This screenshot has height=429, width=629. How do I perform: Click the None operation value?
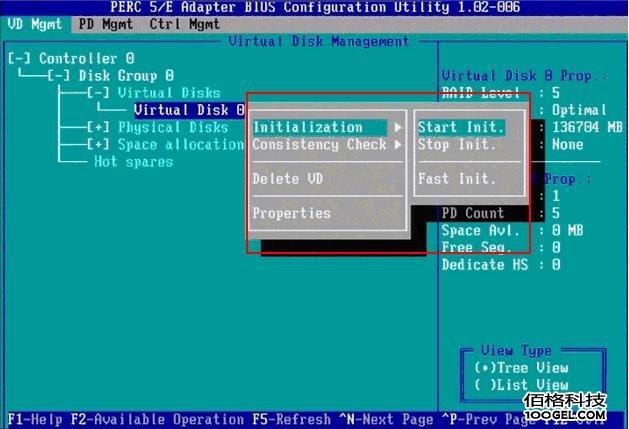[567, 144]
